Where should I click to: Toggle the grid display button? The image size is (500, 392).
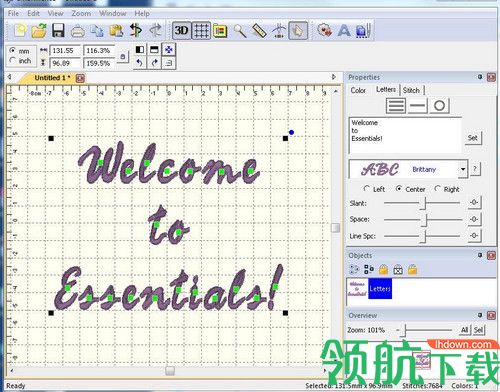201,31
